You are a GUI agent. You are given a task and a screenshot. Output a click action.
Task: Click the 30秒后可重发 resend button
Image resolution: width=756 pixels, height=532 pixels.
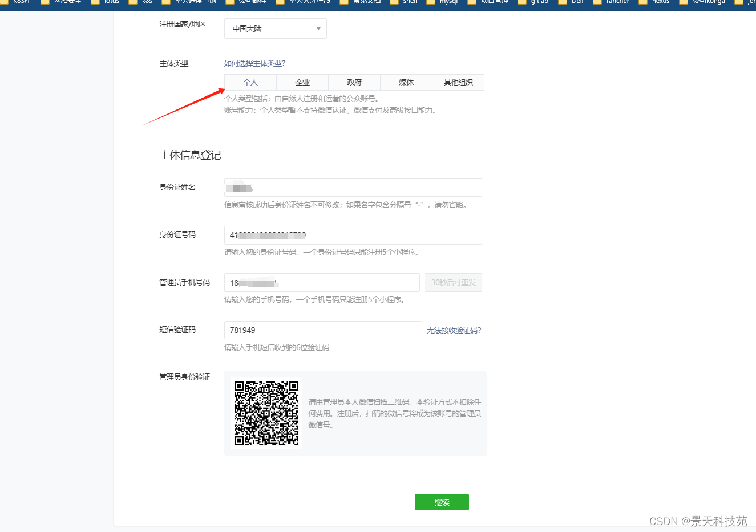tap(453, 282)
